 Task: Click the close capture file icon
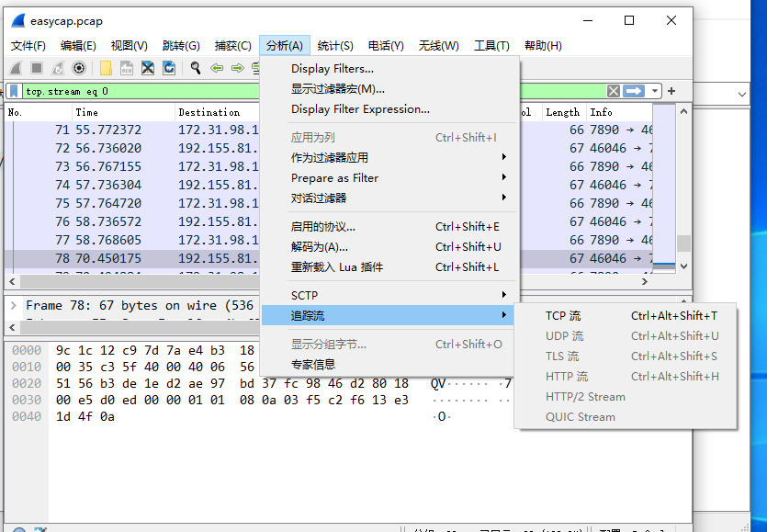click(148, 68)
